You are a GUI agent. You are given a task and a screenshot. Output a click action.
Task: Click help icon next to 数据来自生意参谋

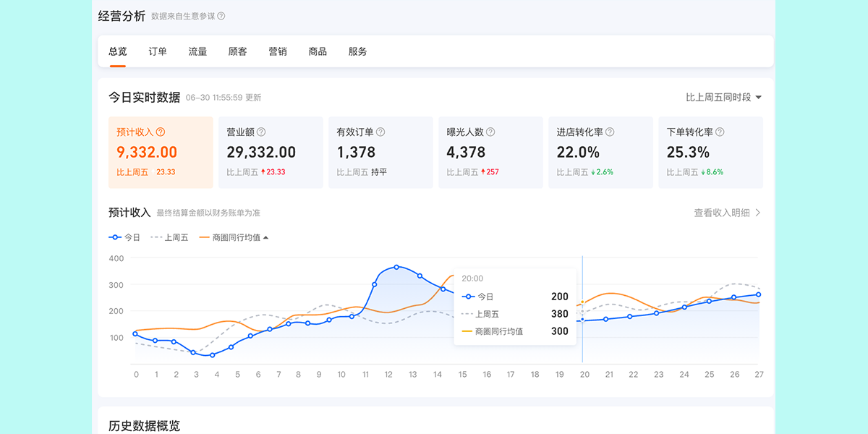pos(221,16)
